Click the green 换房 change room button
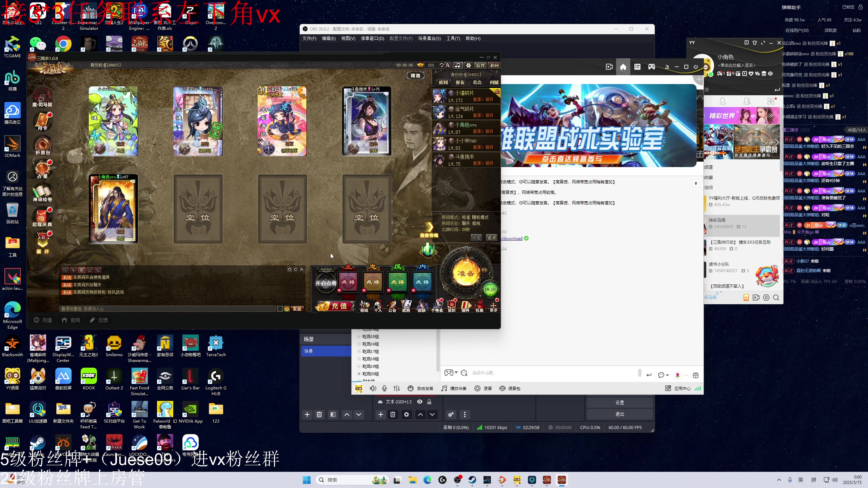 490,289
